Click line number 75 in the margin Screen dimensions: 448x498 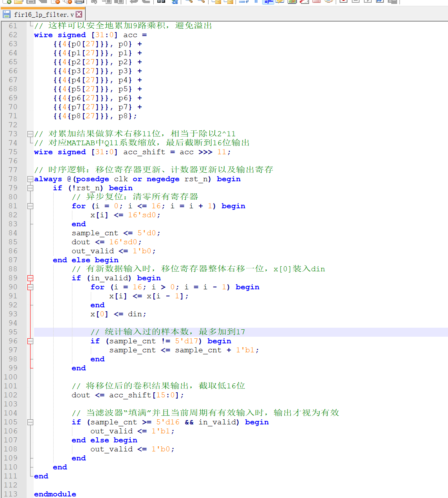point(13,152)
